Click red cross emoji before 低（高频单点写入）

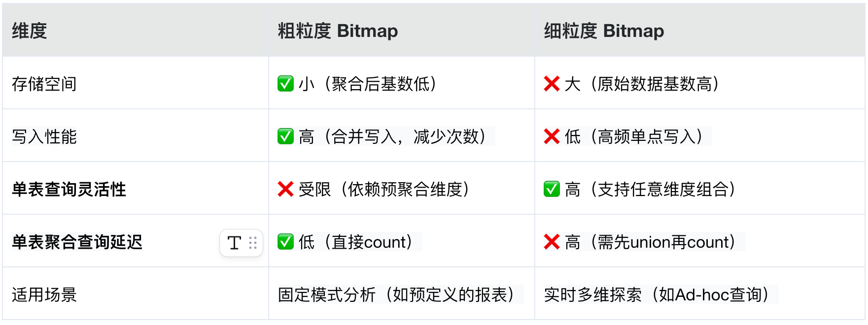point(552,136)
